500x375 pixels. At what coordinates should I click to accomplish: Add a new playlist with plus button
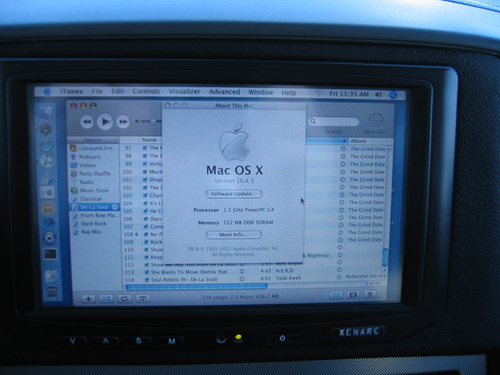(89, 299)
